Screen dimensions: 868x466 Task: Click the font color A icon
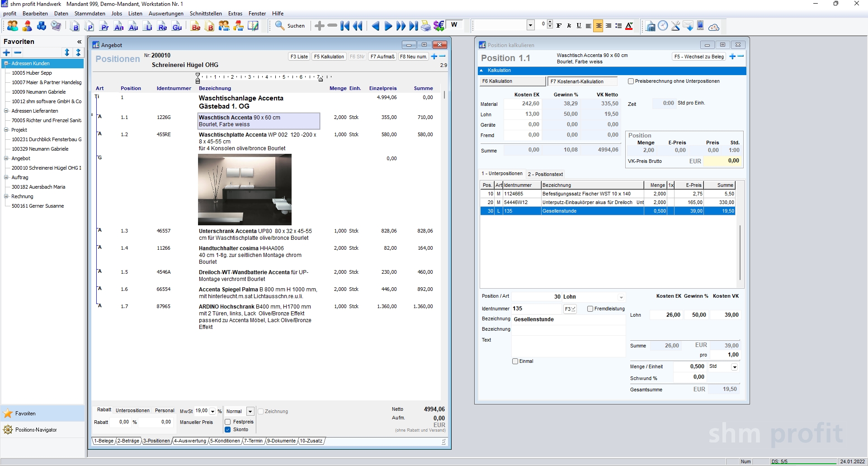[629, 26]
